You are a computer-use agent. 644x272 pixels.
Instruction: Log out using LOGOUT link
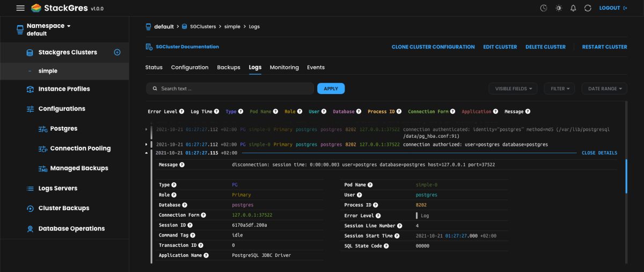click(613, 8)
